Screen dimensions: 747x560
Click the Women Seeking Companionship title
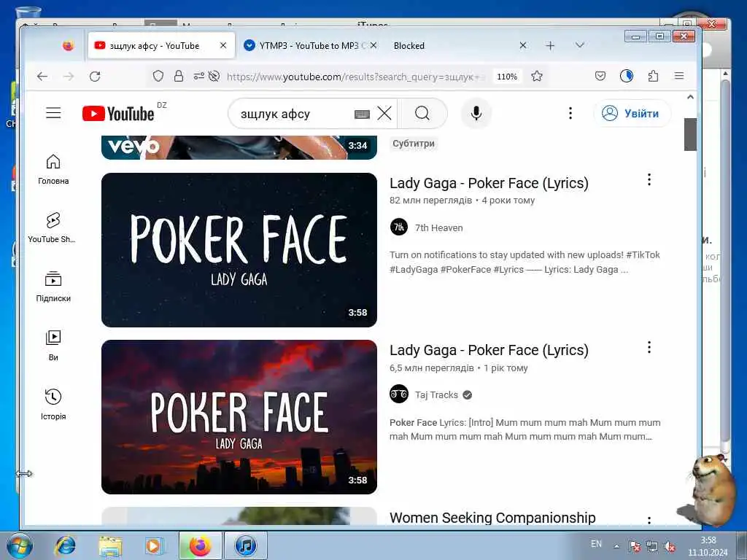pos(492,518)
